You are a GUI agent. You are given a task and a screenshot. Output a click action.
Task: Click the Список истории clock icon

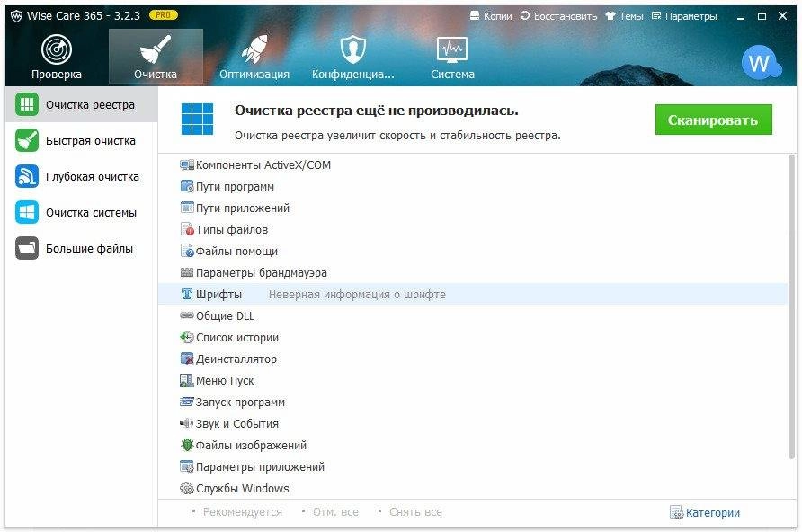pyautogui.click(x=187, y=337)
